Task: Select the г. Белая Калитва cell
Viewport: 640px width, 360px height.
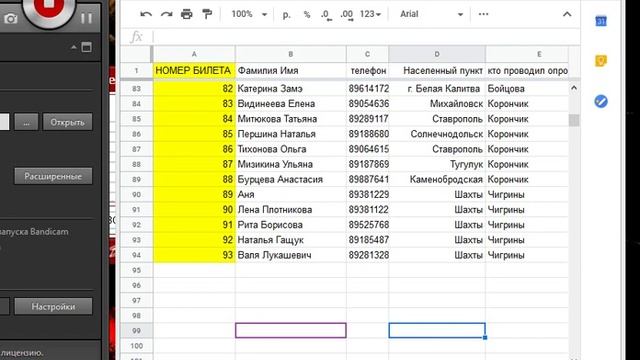Action: (437, 89)
